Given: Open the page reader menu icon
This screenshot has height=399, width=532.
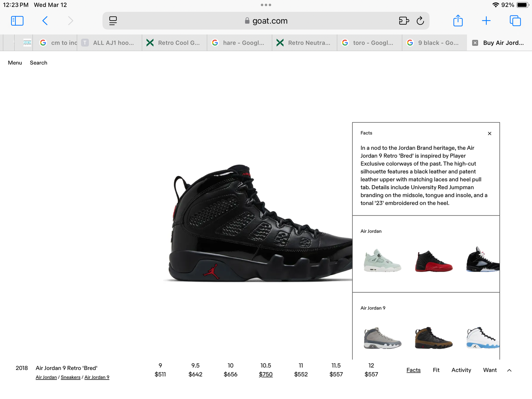Looking at the screenshot, I should coord(113,21).
